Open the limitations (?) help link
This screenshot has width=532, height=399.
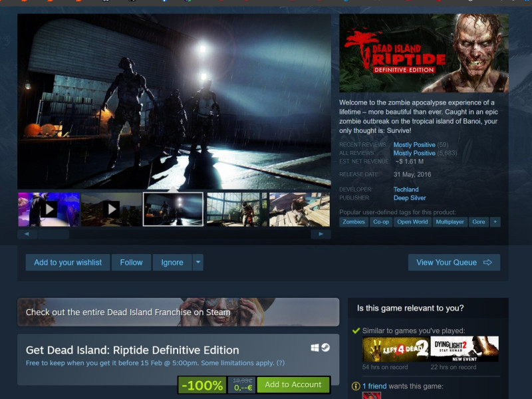pyautogui.click(x=280, y=363)
